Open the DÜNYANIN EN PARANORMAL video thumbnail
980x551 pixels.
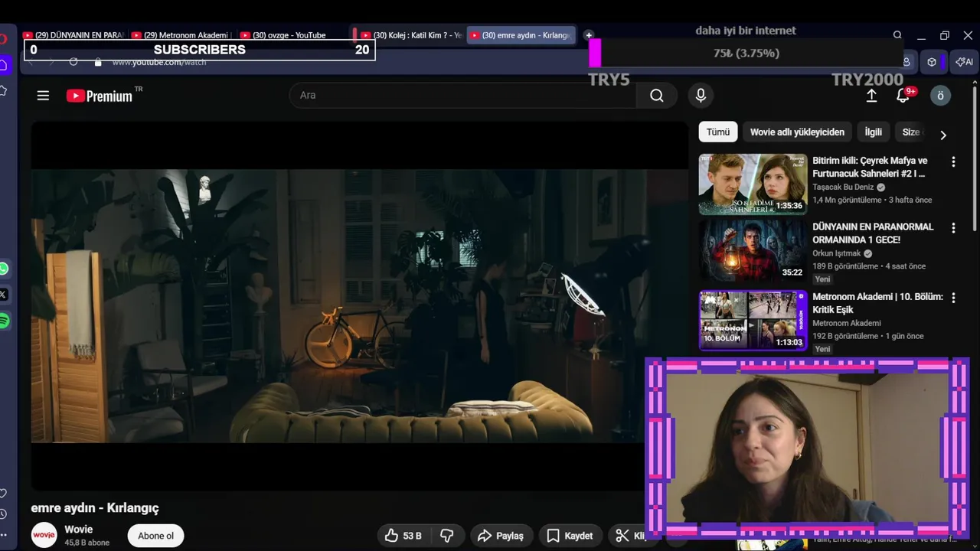point(753,251)
